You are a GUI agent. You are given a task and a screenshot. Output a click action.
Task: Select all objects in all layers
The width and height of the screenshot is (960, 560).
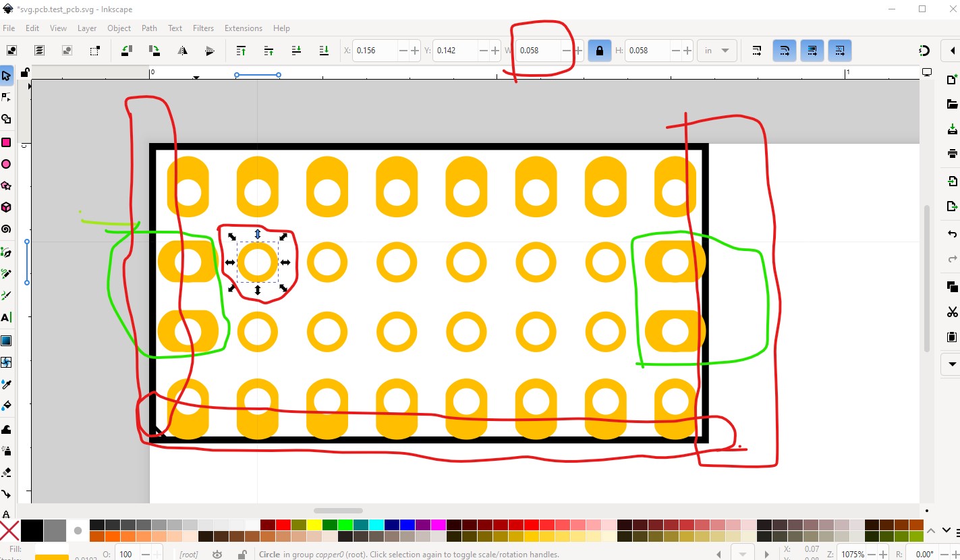(x=39, y=51)
